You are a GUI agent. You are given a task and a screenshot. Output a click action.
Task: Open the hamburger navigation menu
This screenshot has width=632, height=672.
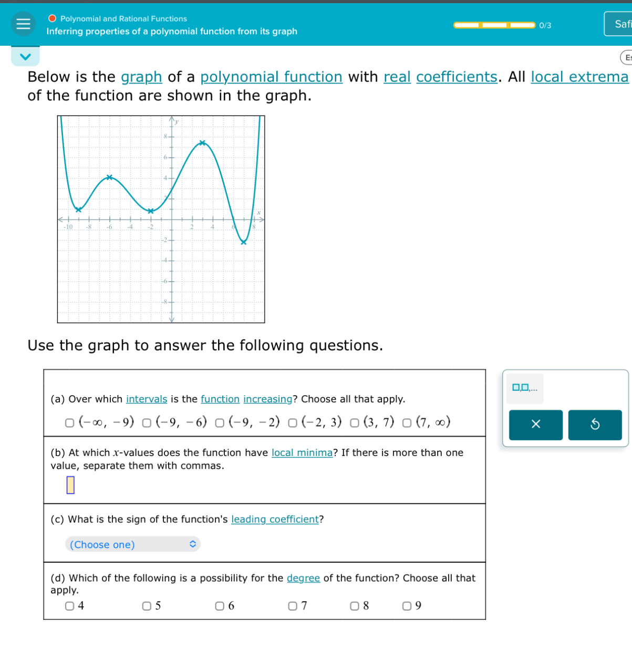23,24
